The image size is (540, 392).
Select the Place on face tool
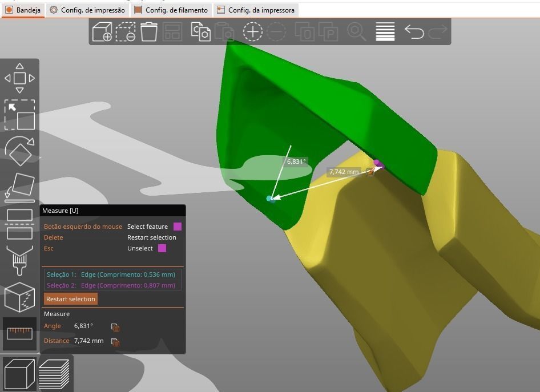(x=19, y=188)
